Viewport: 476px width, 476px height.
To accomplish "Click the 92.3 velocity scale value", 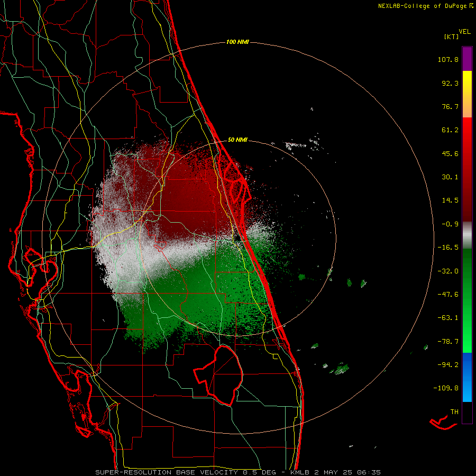I will [x=450, y=83].
